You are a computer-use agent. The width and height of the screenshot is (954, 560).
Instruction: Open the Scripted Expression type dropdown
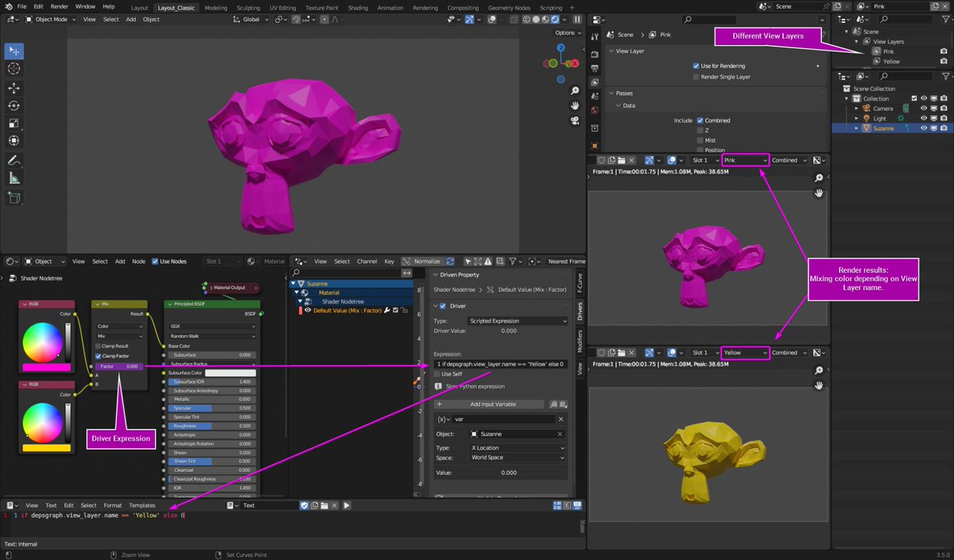click(x=517, y=320)
